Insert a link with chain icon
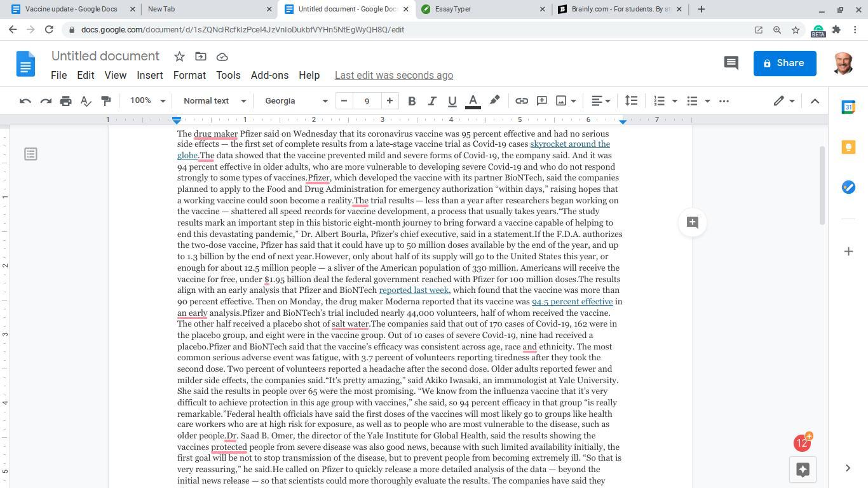Image resolution: width=868 pixels, height=488 pixels. (x=522, y=101)
